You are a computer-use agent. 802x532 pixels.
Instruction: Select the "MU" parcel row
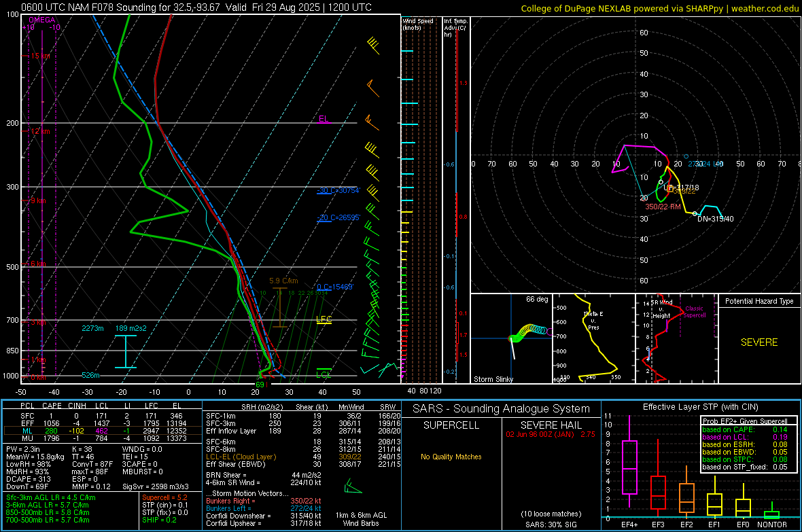(x=102, y=438)
